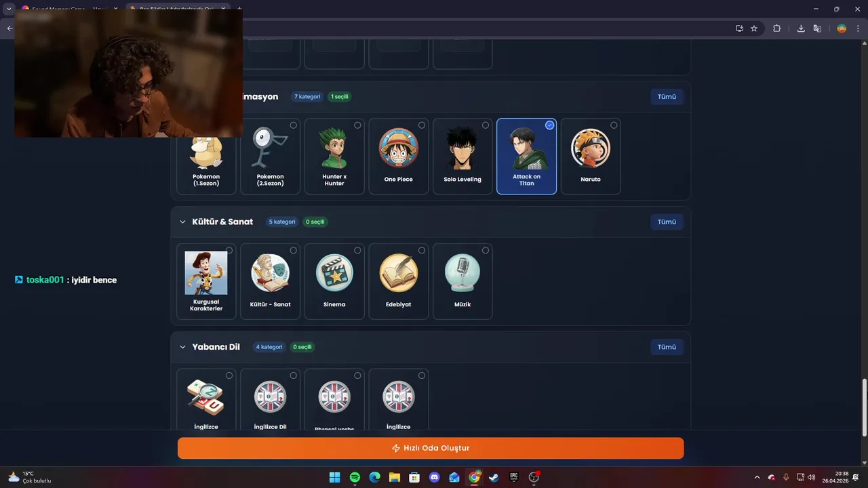Image resolution: width=868 pixels, height=488 pixels.
Task: Open the browser tab search dropdown arrow
Action: pyautogui.click(x=9, y=9)
